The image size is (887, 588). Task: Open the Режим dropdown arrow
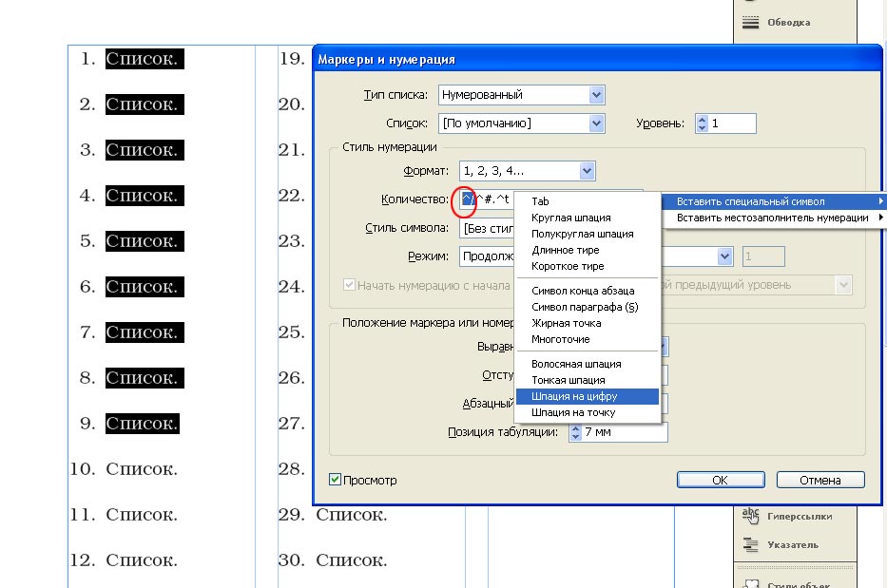coord(725,256)
